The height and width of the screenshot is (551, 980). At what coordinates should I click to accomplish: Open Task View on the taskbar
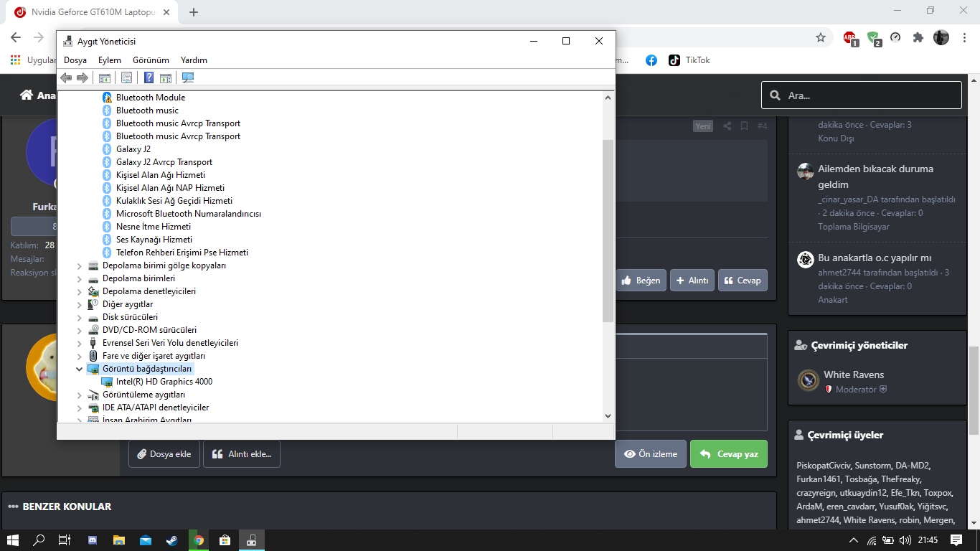tap(65, 540)
